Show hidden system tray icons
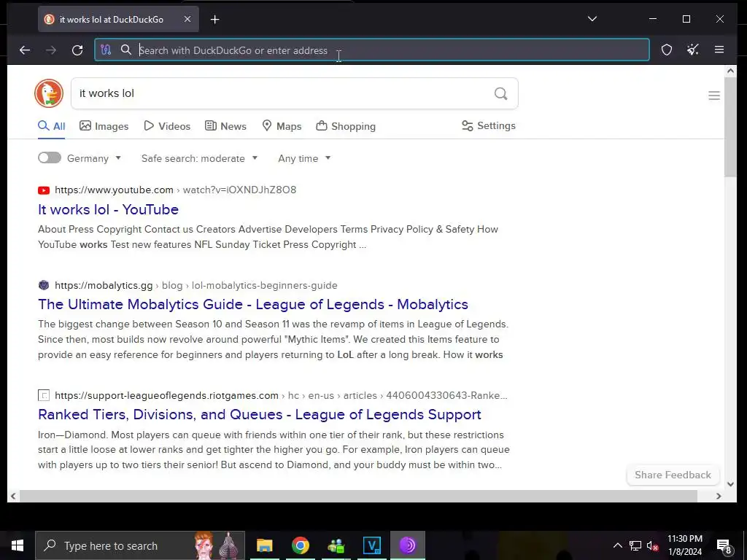This screenshot has height=560, width=747. pyautogui.click(x=617, y=545)
